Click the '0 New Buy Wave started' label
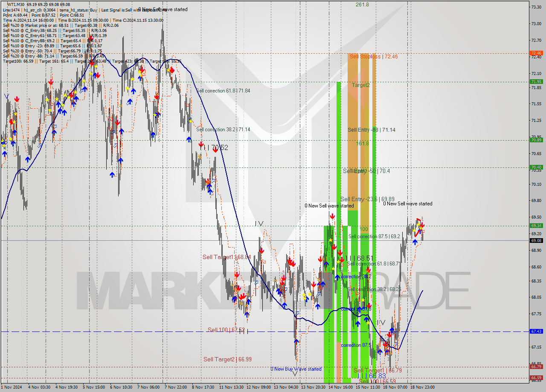Image resolution: width=546 pixels, height=392 pixels. (296, 369)
